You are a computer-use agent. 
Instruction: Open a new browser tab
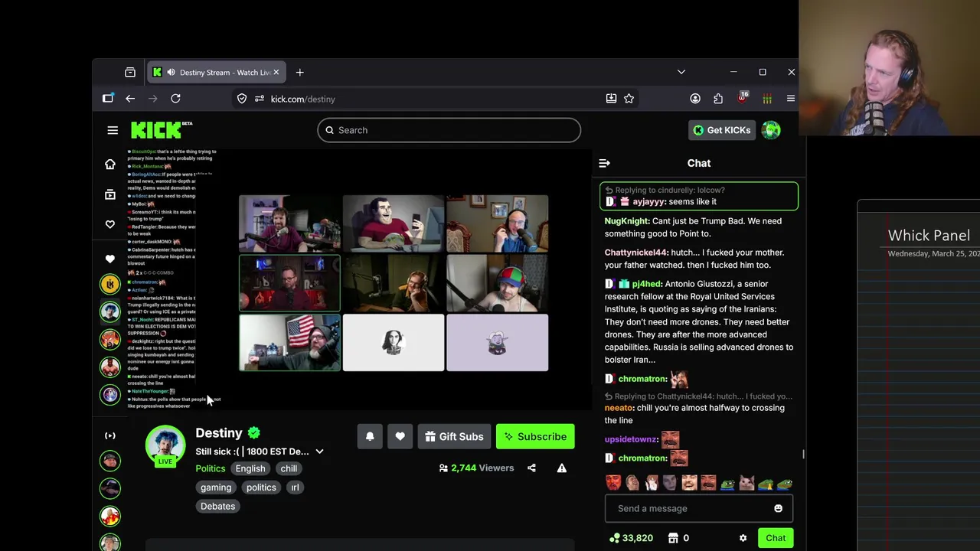(299, 73)
